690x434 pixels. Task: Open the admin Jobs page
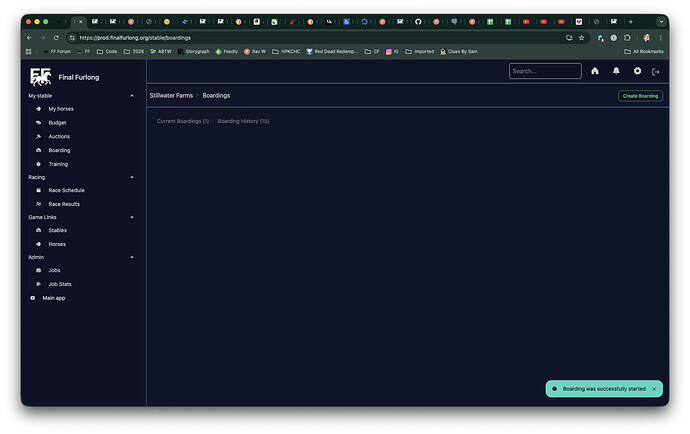pos(54,270)
